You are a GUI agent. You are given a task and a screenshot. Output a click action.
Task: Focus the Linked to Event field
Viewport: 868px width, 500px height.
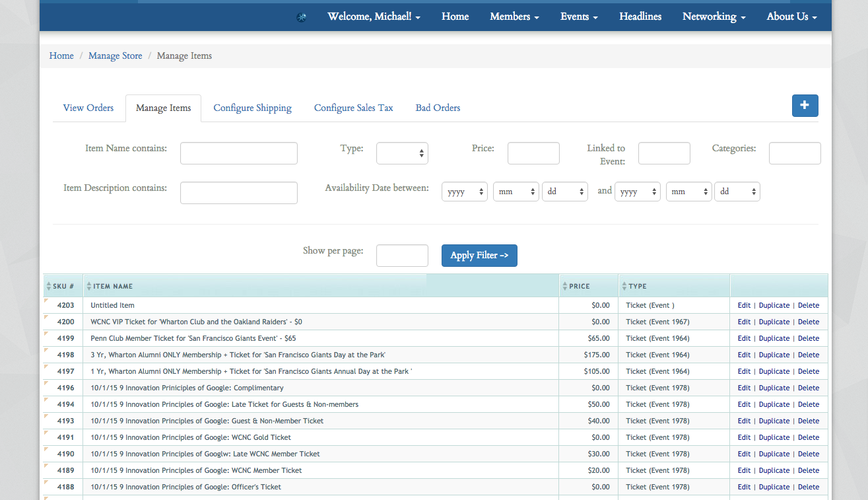[664, 153]
